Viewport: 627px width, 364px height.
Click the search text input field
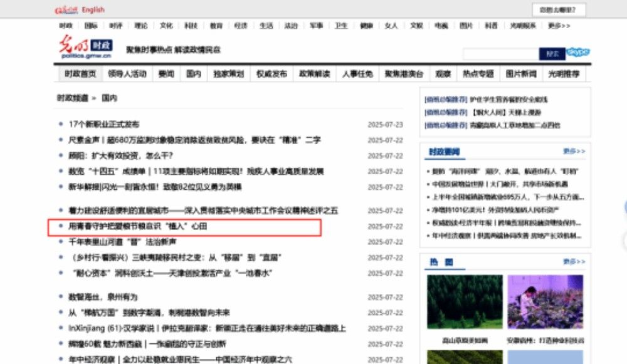pyautogui.click(x=500, y=54)
